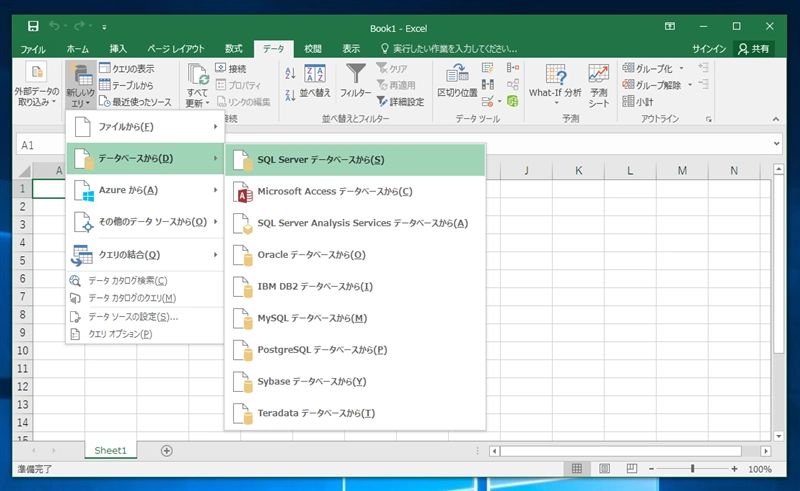Screen dimensions: 800x491
Task: Click the Save icon in the title bar
Action: (x=33, y=26)
